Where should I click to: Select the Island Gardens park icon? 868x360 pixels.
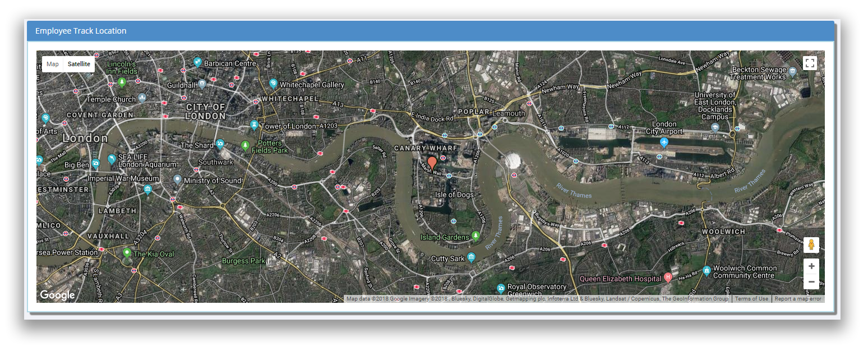click(475, 236)
